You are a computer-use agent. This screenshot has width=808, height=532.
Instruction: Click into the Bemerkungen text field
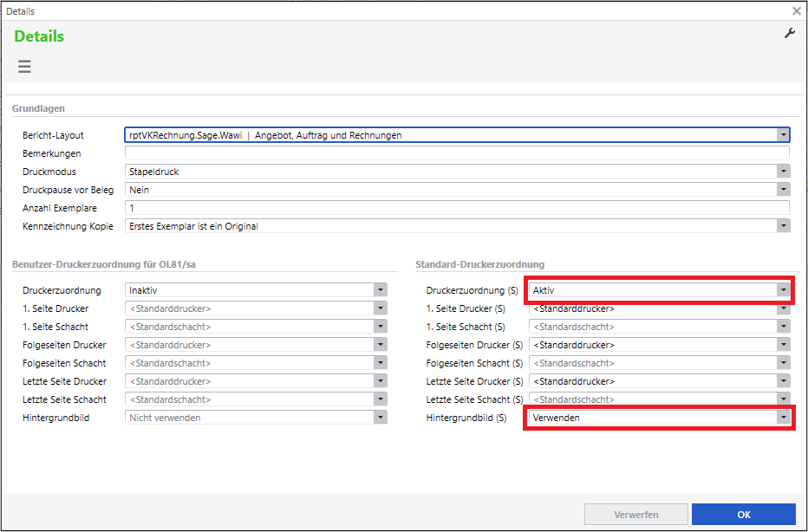(456, 153)
